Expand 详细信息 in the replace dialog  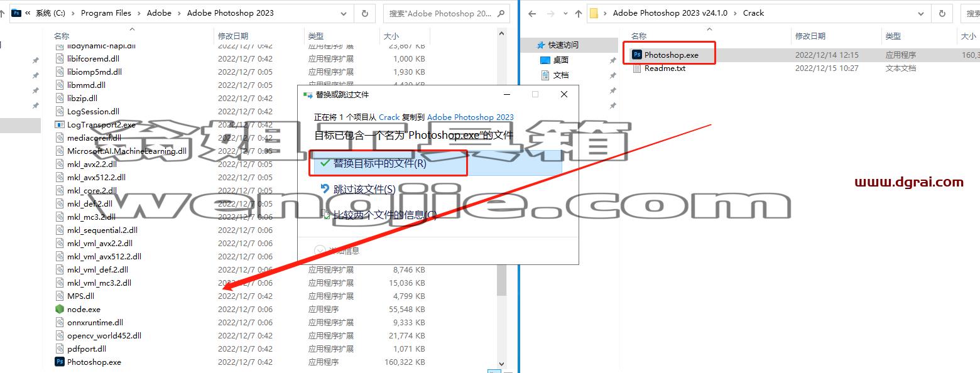320,251
